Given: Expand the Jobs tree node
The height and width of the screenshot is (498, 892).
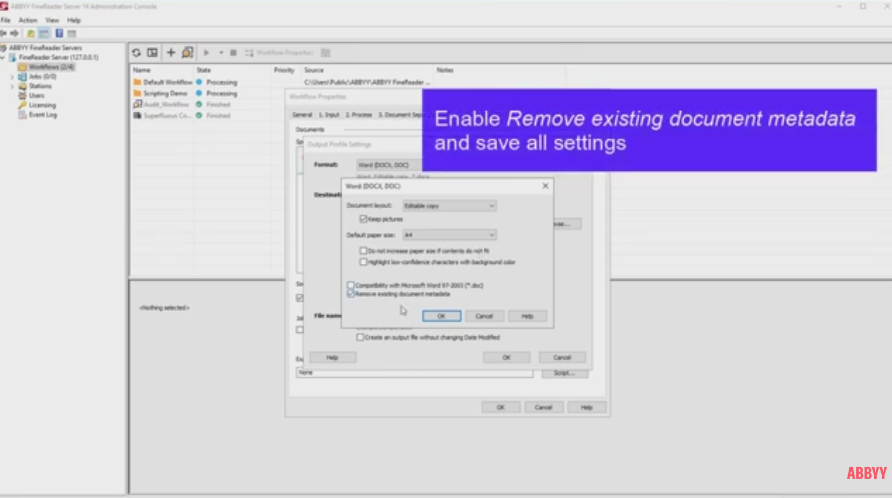Looking at the screenshot, I should point(13,77).
